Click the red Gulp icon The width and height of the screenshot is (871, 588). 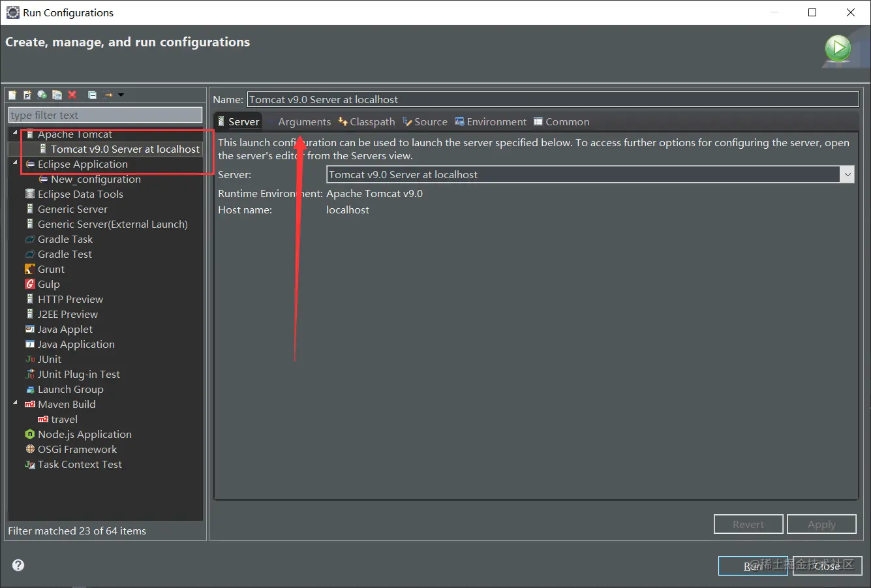click(30, 284)
